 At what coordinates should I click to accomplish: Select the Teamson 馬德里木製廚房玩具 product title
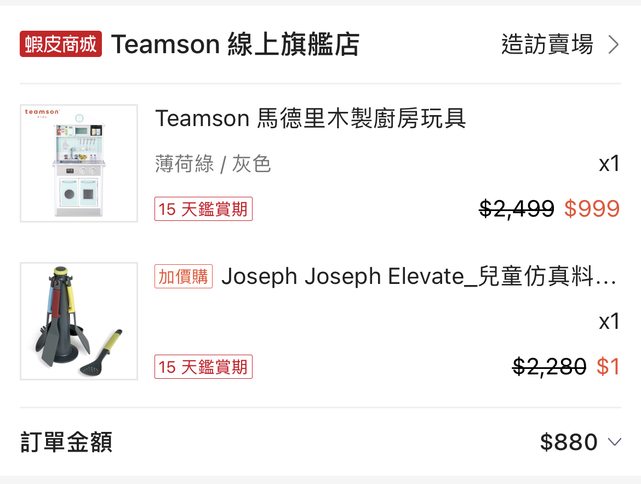click(x=311, y=119)
